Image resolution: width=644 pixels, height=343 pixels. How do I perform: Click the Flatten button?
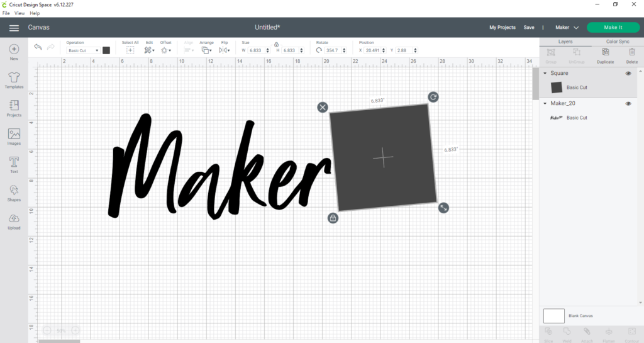[x=609, y=334]
